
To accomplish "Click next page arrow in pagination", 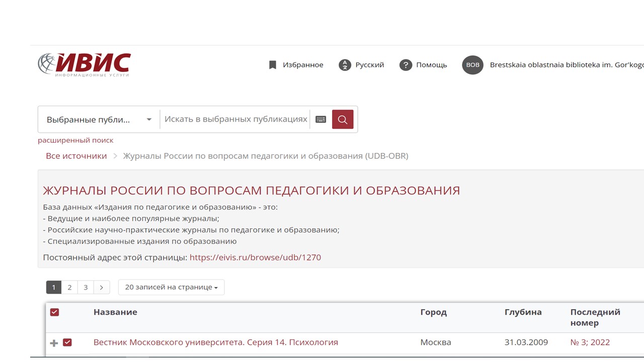I will point(102,287).
